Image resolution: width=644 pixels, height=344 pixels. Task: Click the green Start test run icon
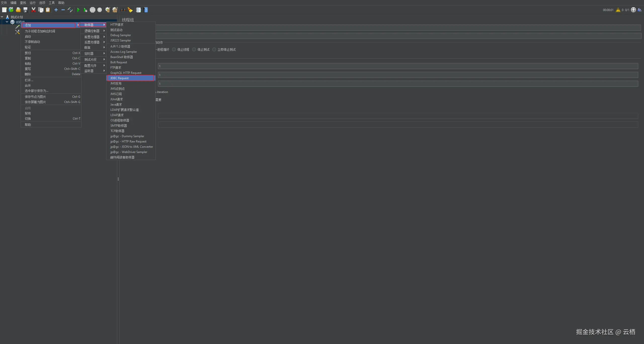tap(78, 10)
